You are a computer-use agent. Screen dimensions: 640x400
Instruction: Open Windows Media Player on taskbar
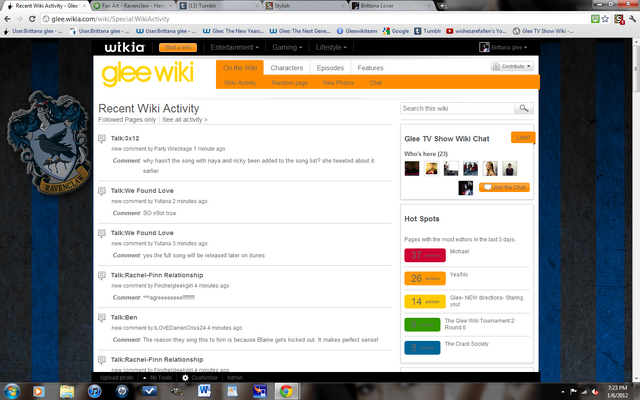point(38,391)
